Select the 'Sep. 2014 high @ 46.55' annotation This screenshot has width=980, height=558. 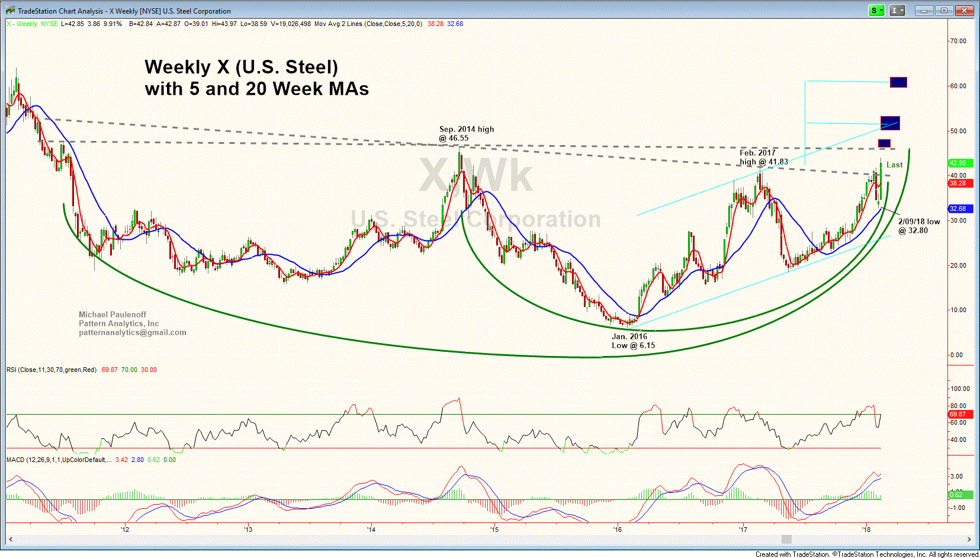[466, 133]
